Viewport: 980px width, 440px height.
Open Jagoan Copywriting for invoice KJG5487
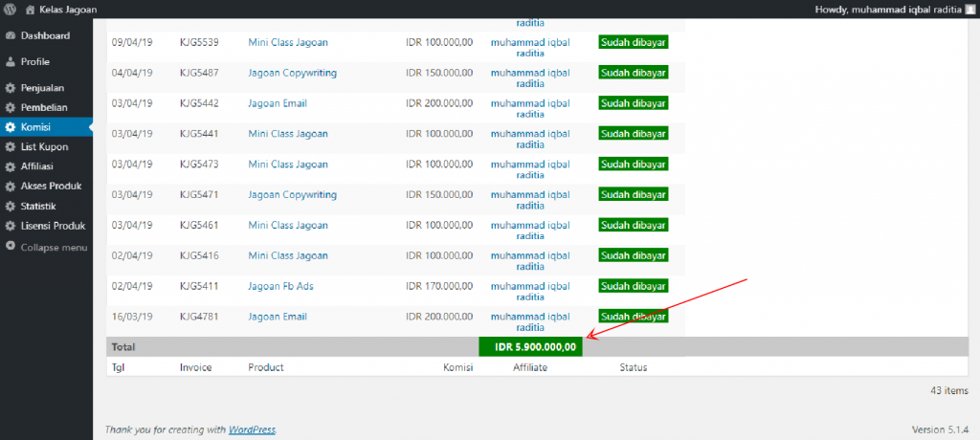293,73
